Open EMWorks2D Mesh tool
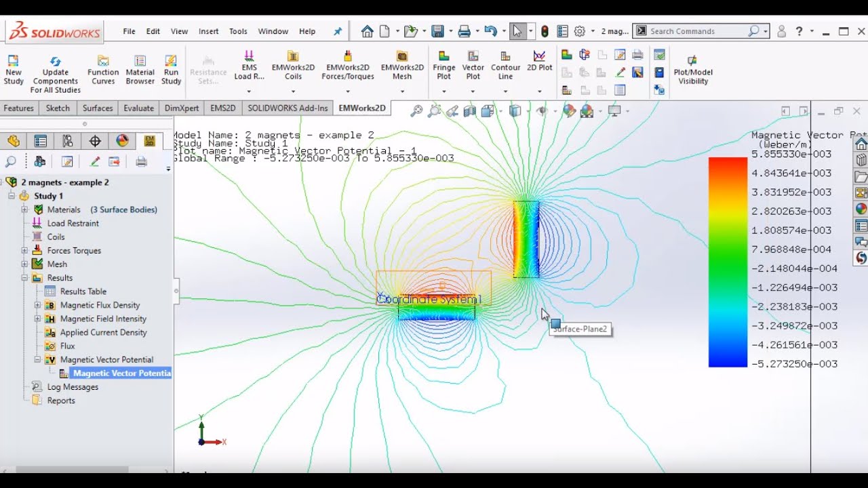Screen dimensions: 868x488 402,65
